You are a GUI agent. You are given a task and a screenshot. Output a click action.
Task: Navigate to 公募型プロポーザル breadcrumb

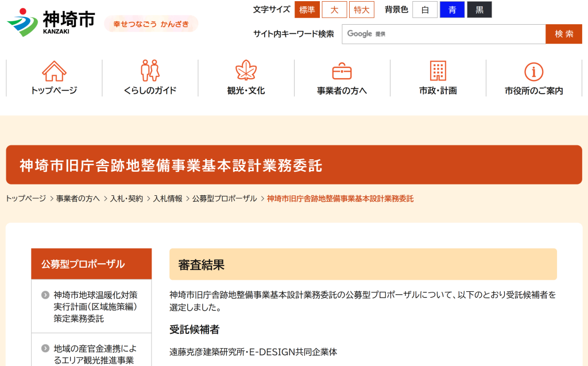223,198
